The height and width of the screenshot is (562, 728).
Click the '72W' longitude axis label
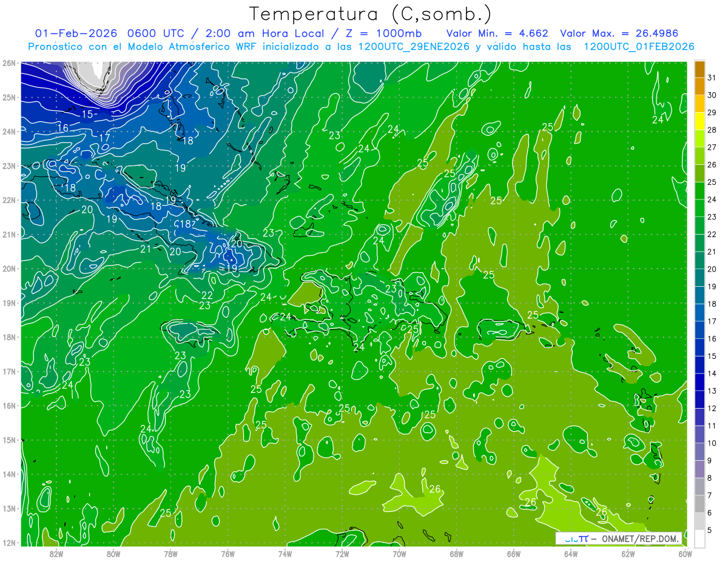(x=342, y=553)
